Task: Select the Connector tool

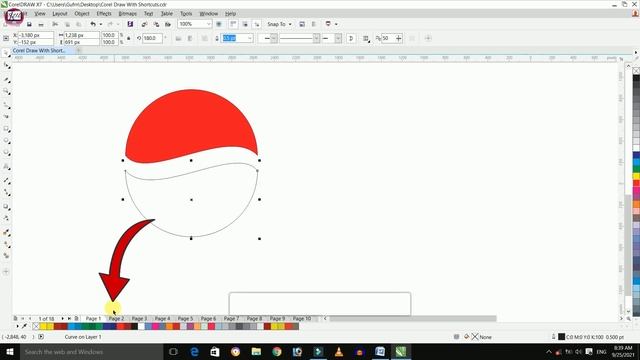Action: tap(6, 192)
